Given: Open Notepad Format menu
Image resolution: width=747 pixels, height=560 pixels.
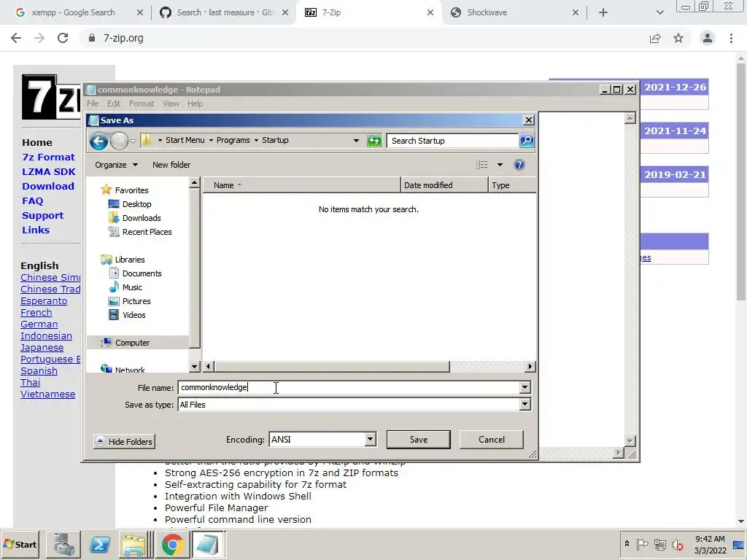Looking at the screenshot, I should [x=142, y=104].
